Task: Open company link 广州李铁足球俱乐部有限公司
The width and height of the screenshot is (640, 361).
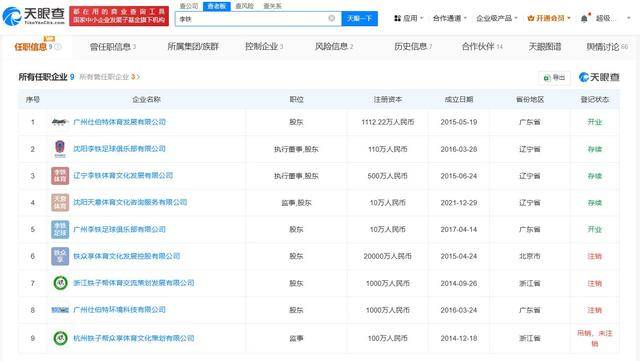Action: click(x=120, y=229)
